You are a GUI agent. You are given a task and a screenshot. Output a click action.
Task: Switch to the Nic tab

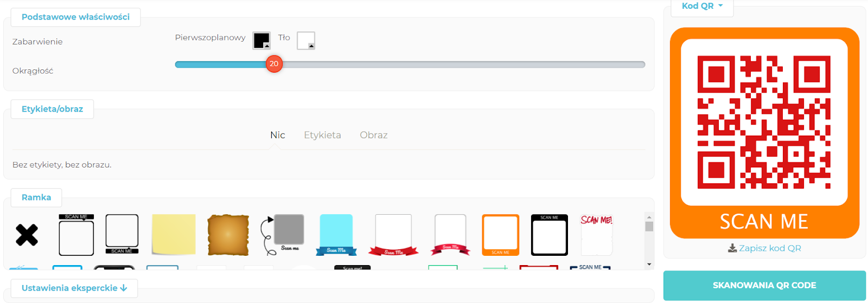[x=278, y=135]
